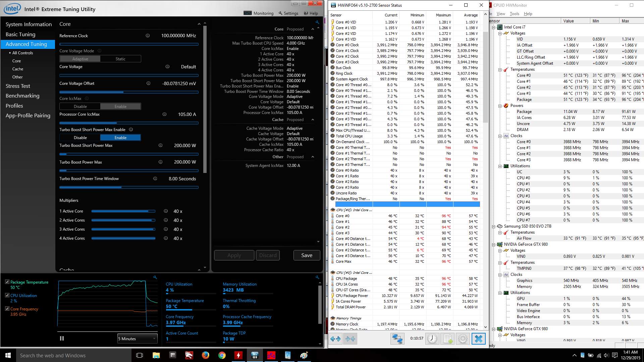Open the Stress Test section
Screen dimensions: 644x362
(x=18, y=86)
